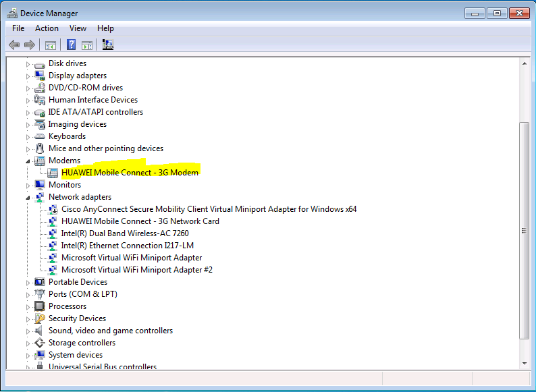Click the Modems category icon
The image size is (536, 392).
[x=40, y=161]
